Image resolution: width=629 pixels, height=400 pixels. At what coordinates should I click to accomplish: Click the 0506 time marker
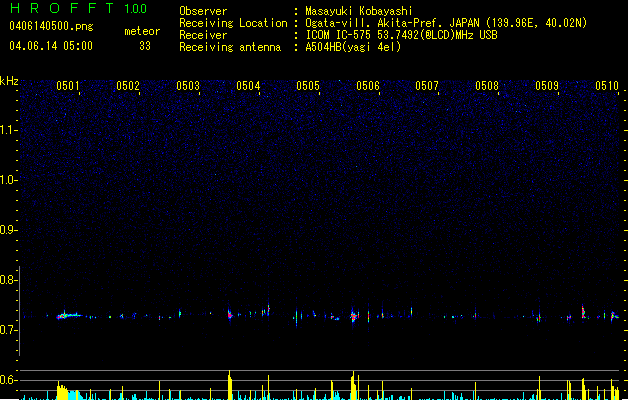pyautogui.click(x=368, y=86)
